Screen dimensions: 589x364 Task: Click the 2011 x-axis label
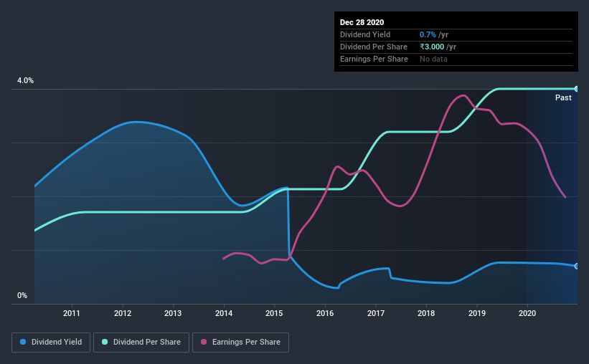71,313
